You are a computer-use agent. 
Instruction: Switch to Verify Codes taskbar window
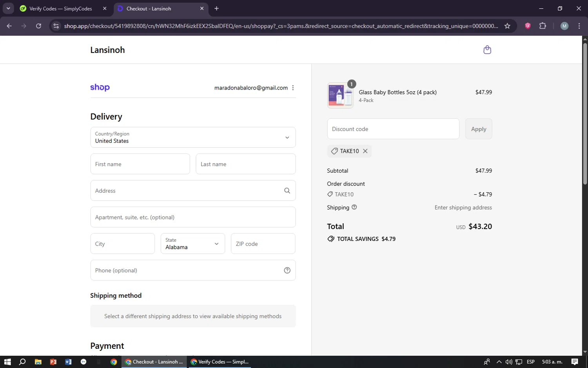(220, 362)
